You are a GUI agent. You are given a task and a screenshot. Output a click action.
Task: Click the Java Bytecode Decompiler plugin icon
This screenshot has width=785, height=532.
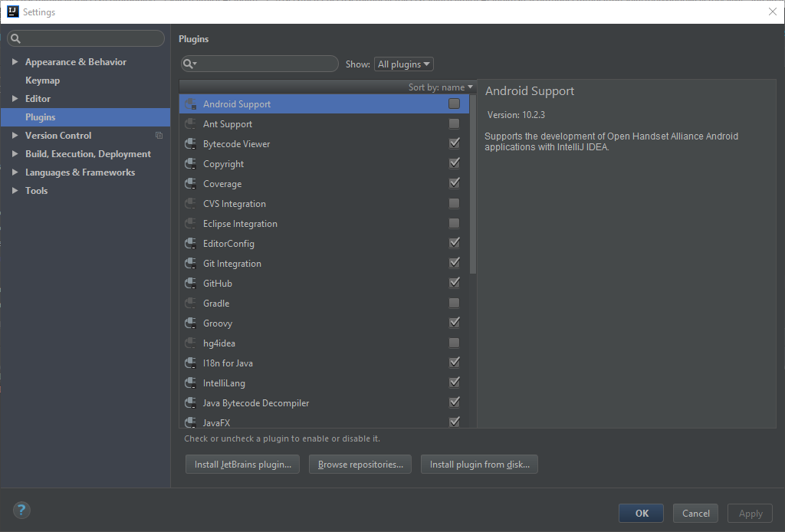(x=190, y=403)
